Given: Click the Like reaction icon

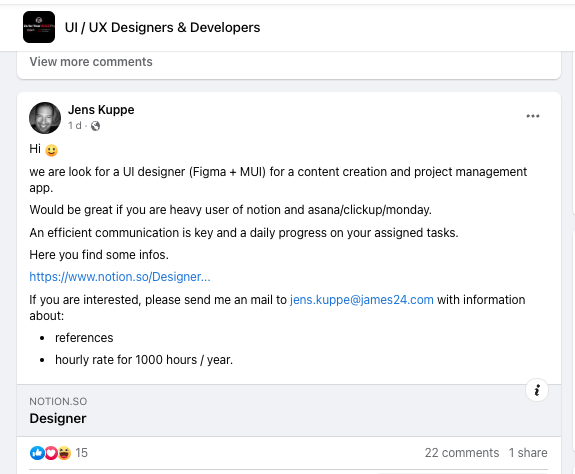Looking at the screenshot, I should pyautogui.click(x=37, y=453).
